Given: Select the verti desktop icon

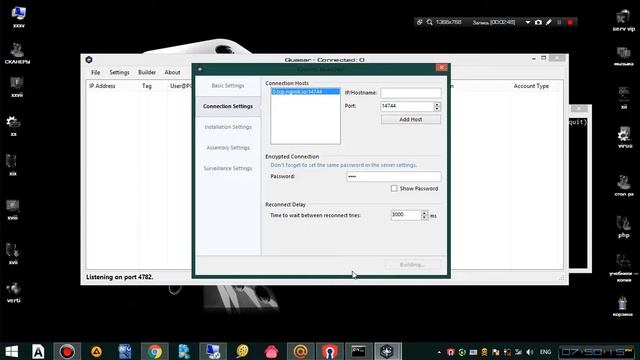Looking at the screenshot, I should coord(13,292).
